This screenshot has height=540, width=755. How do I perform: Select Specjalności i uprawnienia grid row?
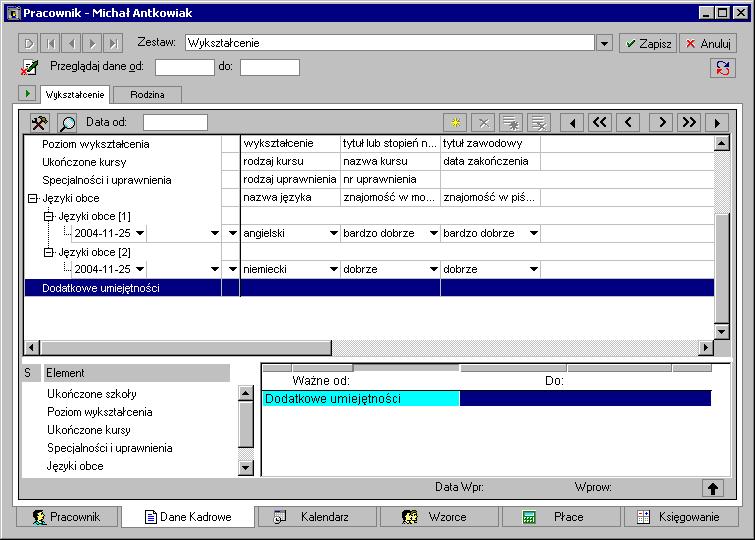click(369, 180)
